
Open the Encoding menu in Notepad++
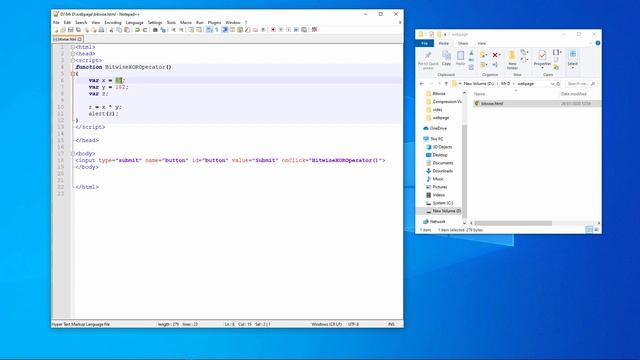(113, 22)
